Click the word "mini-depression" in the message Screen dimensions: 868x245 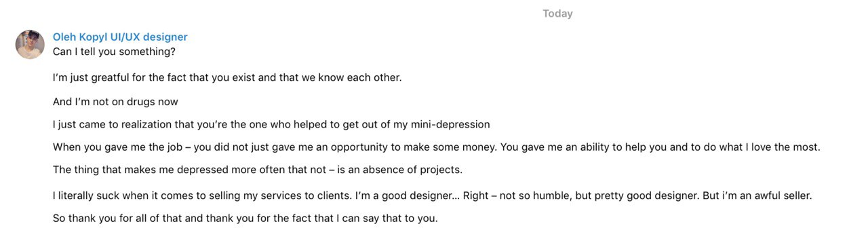point(450,125)
